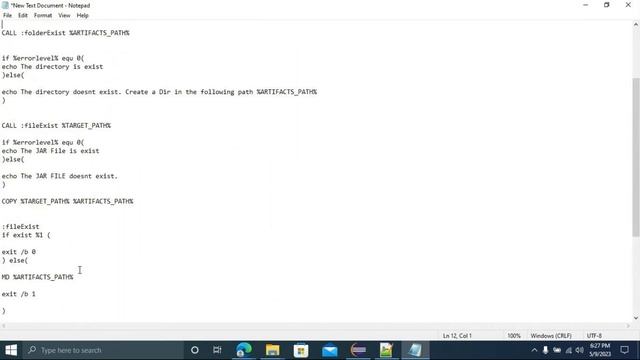Close the Notepad window
Image resolution: width=640 pixels, height=360 pixels.
628,5
